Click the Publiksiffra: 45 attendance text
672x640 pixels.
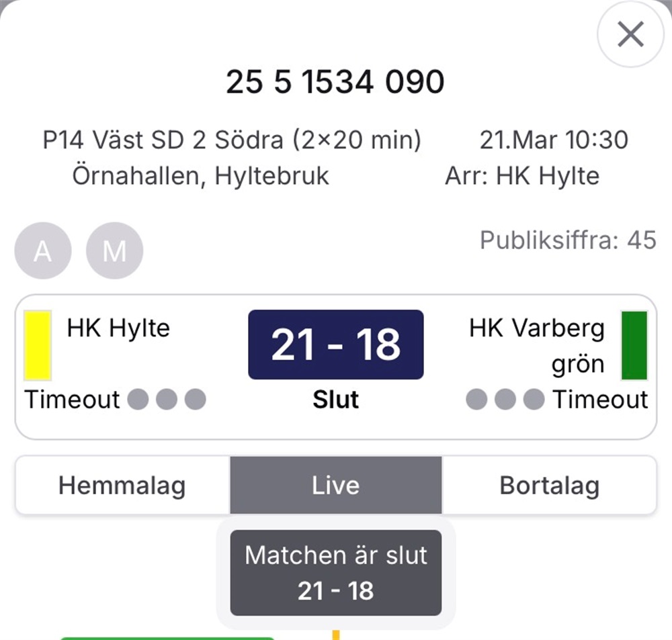tap(568, 240)
